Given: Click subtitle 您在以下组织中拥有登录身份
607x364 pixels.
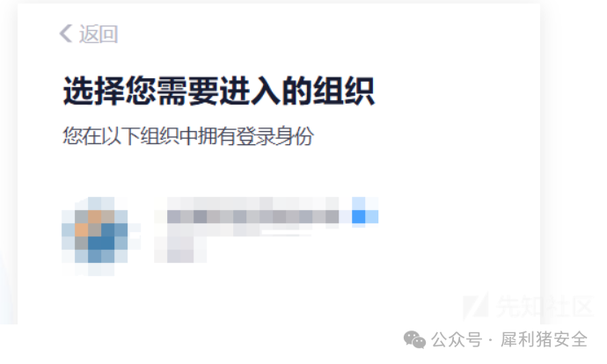Looking at the screenshot, I should [188, 136].
